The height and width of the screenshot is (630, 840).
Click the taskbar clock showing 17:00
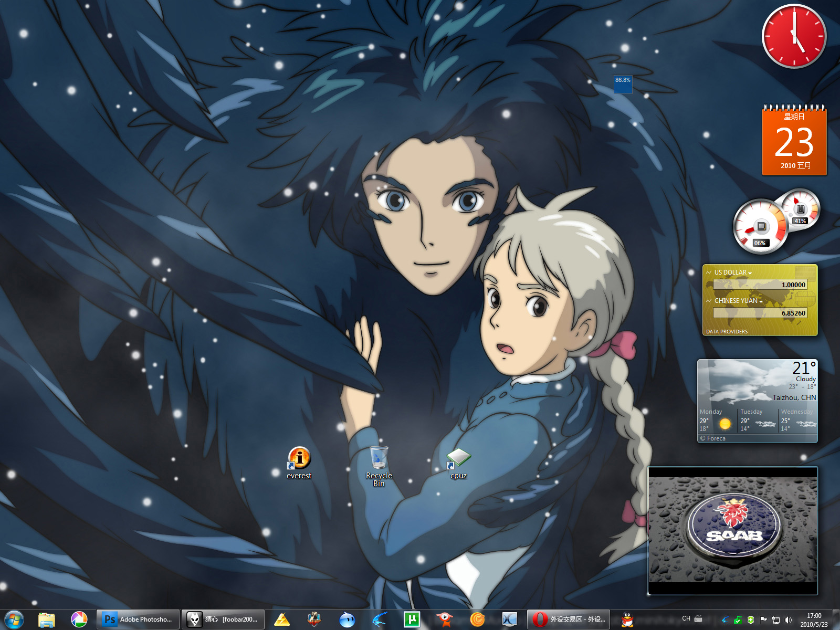tap(814, 620)
